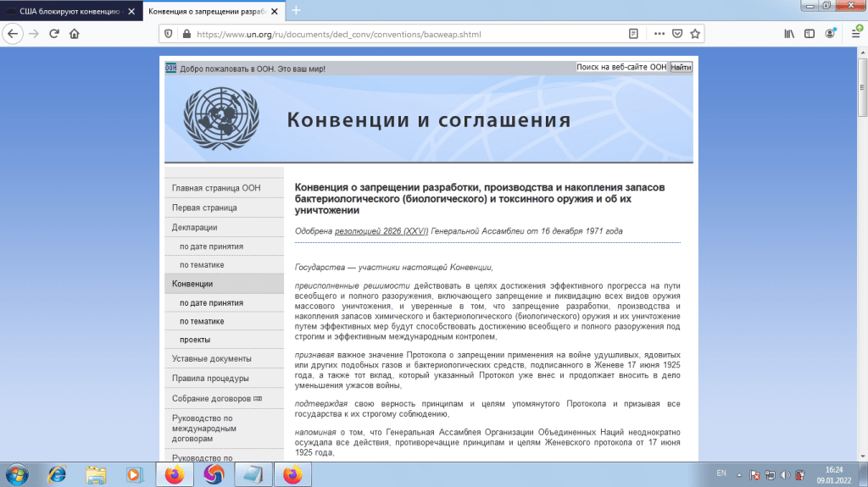868x487 pixels.
Task: Click the EN language indicator
Action: click(721, 473)
